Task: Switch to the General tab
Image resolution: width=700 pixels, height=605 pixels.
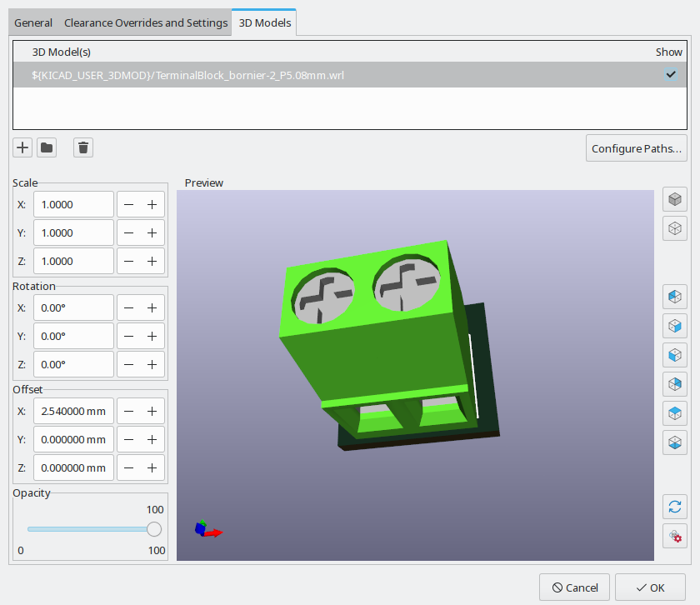Action: pos(33,22)
